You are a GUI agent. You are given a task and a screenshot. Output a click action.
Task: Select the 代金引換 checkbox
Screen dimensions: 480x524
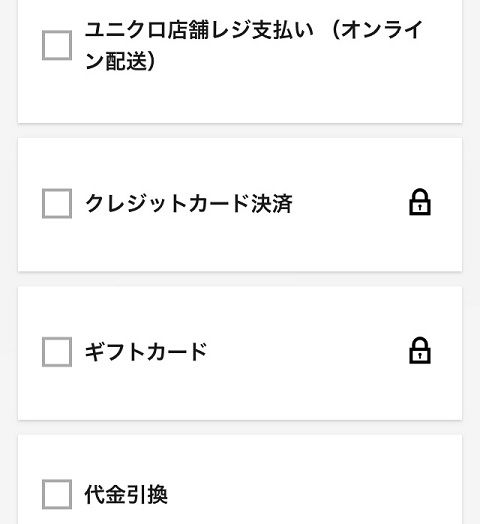click(x=57, y=494)
